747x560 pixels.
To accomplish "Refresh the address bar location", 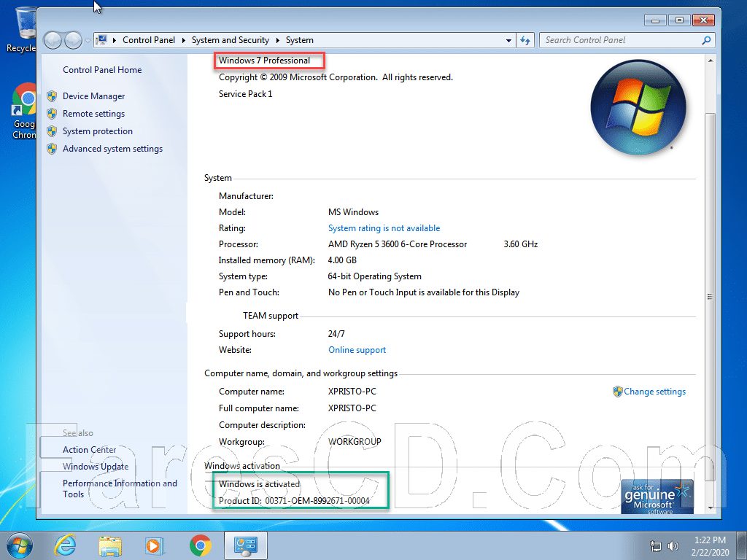I will (x=525, y=41).
